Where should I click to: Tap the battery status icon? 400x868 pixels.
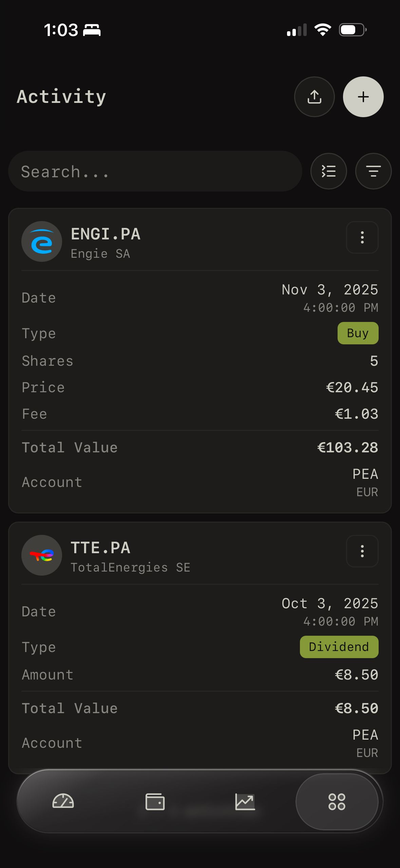[x=353, y=30]
